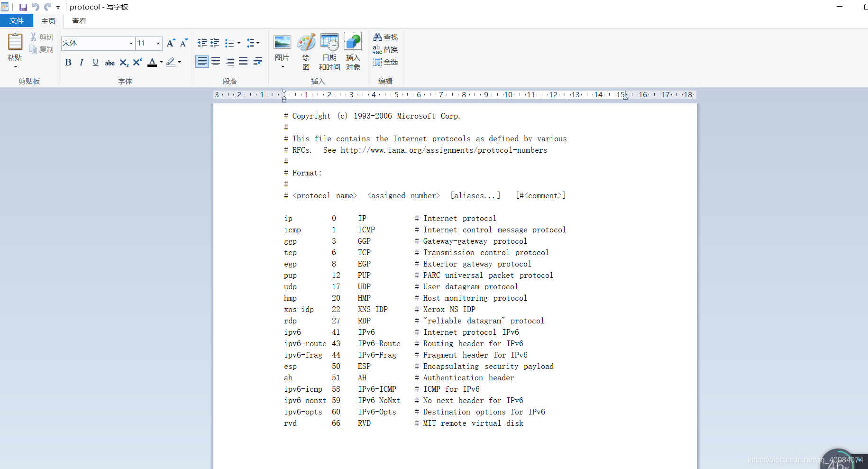This screenshot has height=469, width=868.
Task: Click the Undo icon in quick access toolbar
Action: (x=36, y=7)
